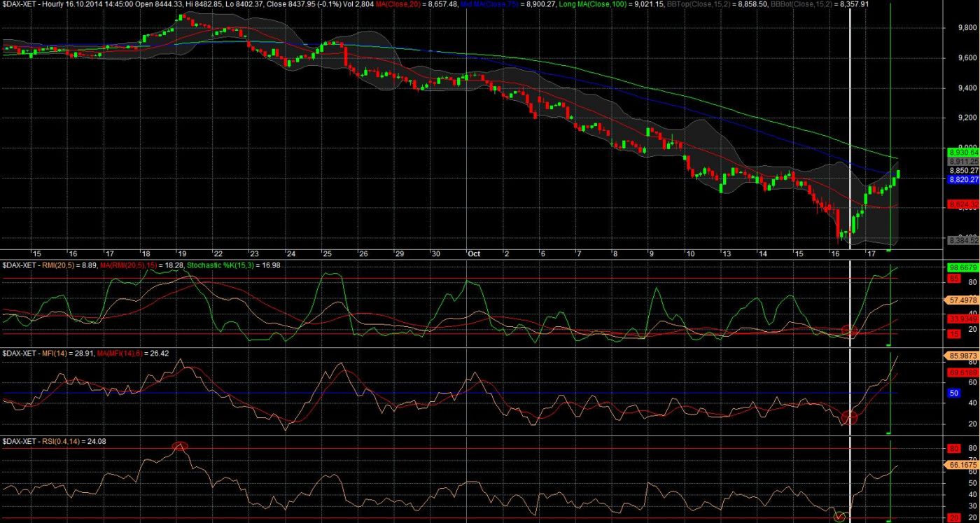Click date label 30 on the time axis
The width and height of the screenshot is (980, 523).
(x=435, y=253)
